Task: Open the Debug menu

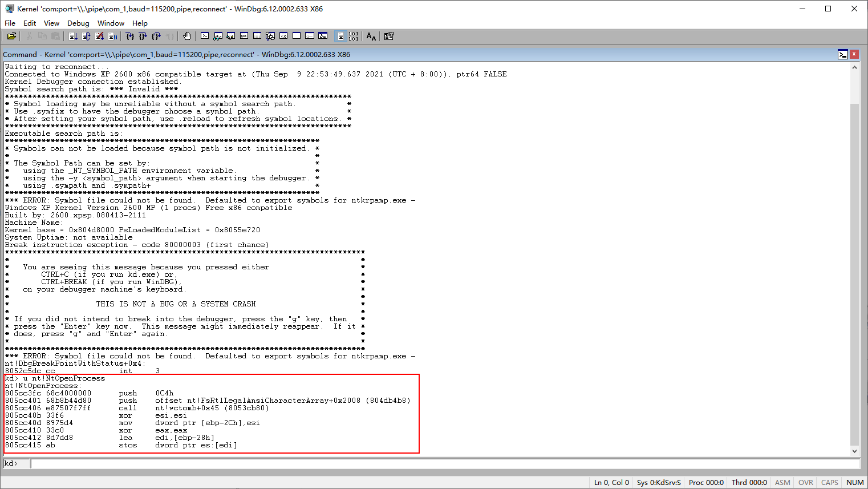Action: (x=78, y=23)
